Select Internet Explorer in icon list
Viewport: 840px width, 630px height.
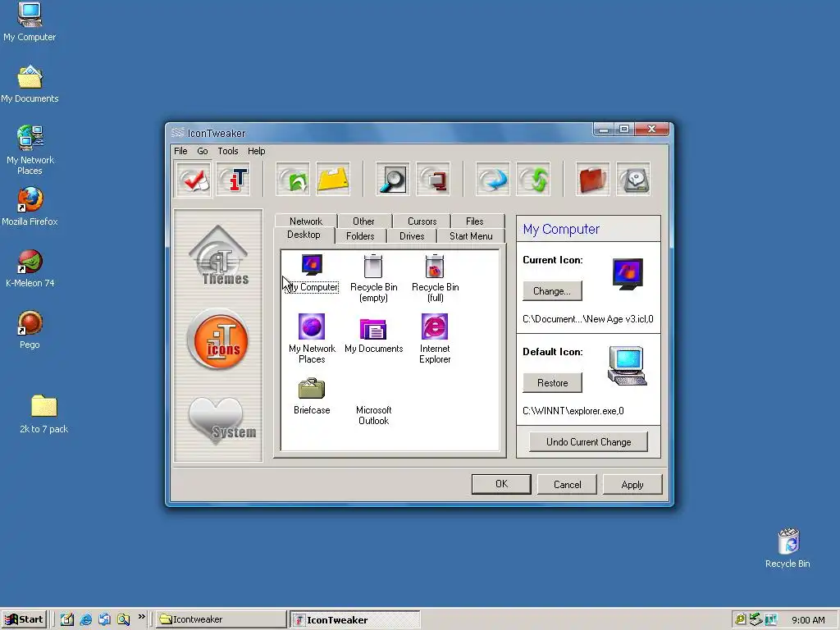coord(435,339)
